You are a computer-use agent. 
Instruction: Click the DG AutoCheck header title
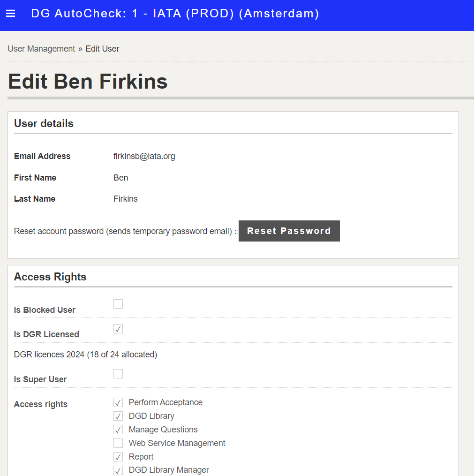[175, 14]
